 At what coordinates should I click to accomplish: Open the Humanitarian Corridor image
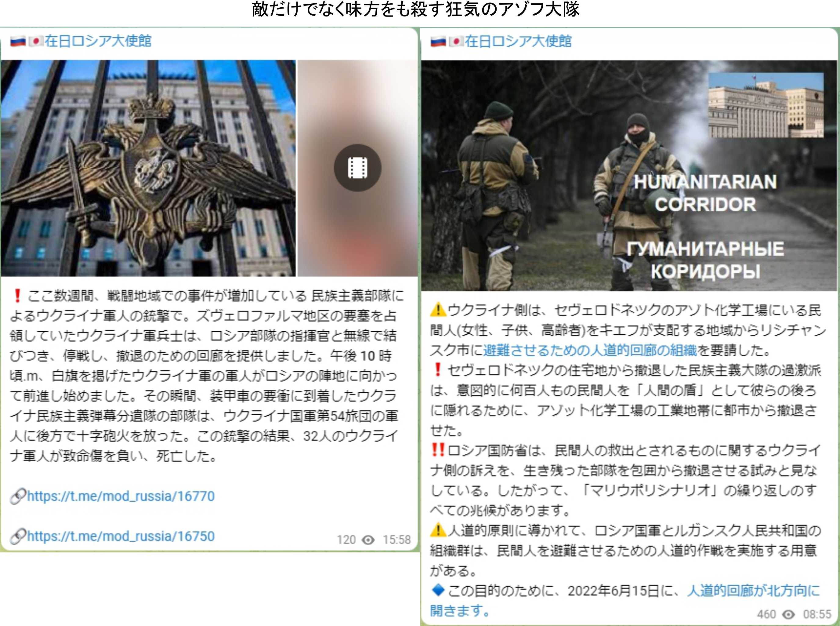(629, 176)
